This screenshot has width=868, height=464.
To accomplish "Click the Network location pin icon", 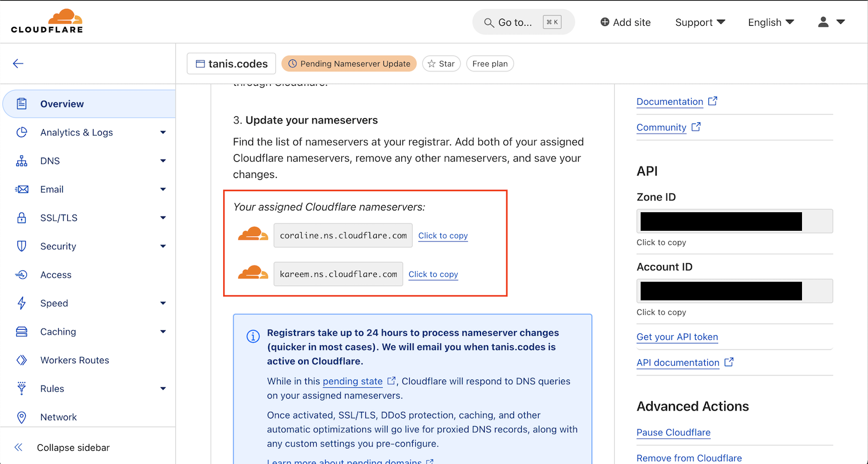I will click(x=22, y=417).
